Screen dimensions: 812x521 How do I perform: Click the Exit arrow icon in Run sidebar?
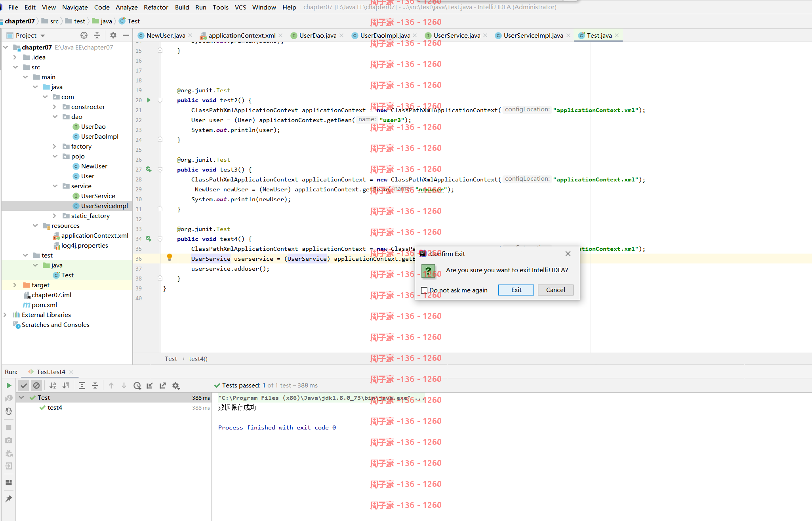[x=9, y=466]
